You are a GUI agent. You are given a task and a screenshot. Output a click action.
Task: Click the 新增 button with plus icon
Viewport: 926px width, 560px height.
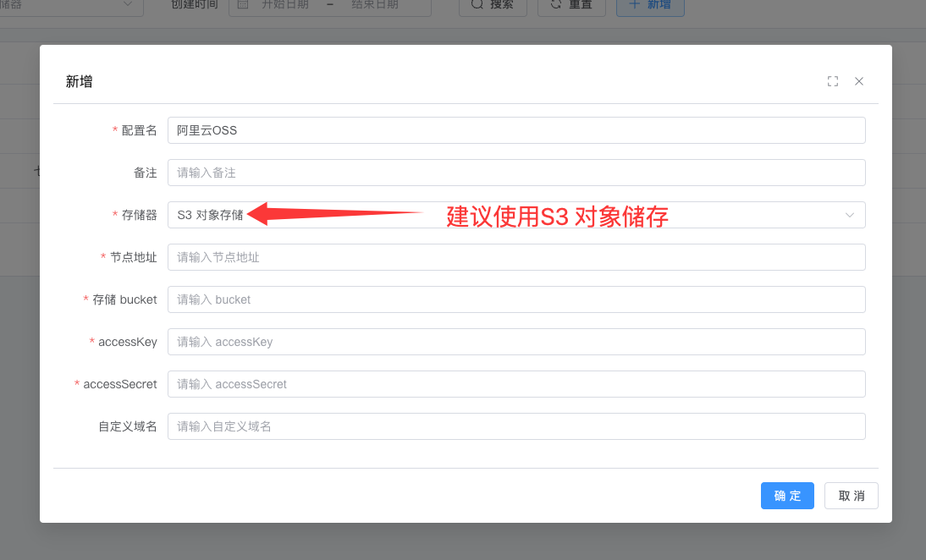(650, 5)
